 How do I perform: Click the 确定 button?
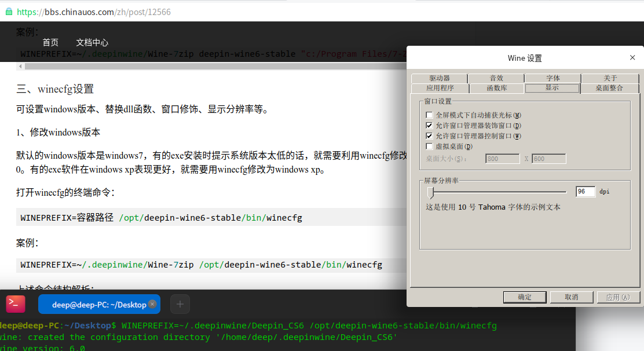tap(525, 297)
